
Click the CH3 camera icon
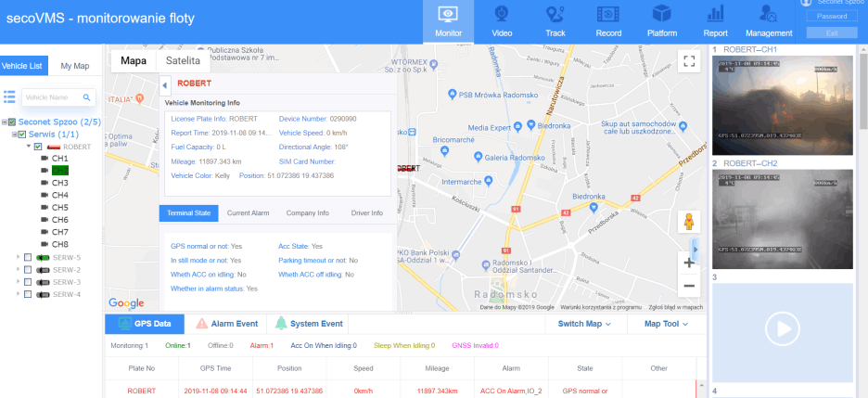45,183
